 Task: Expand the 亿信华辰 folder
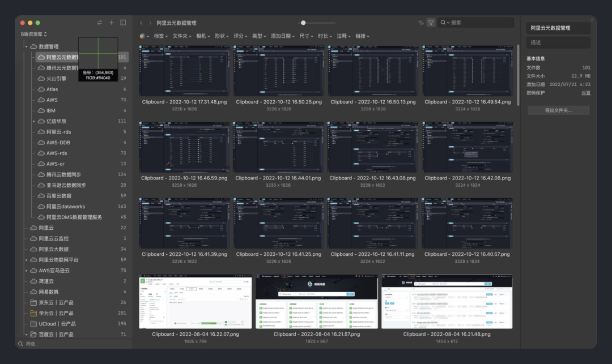tap(34, 121)
